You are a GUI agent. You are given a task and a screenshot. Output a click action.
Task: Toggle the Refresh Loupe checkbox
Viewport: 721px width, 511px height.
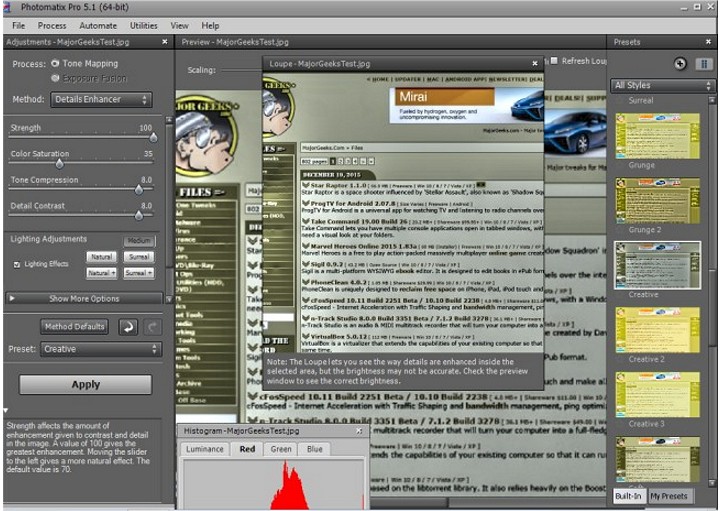[x=554, y=61]
